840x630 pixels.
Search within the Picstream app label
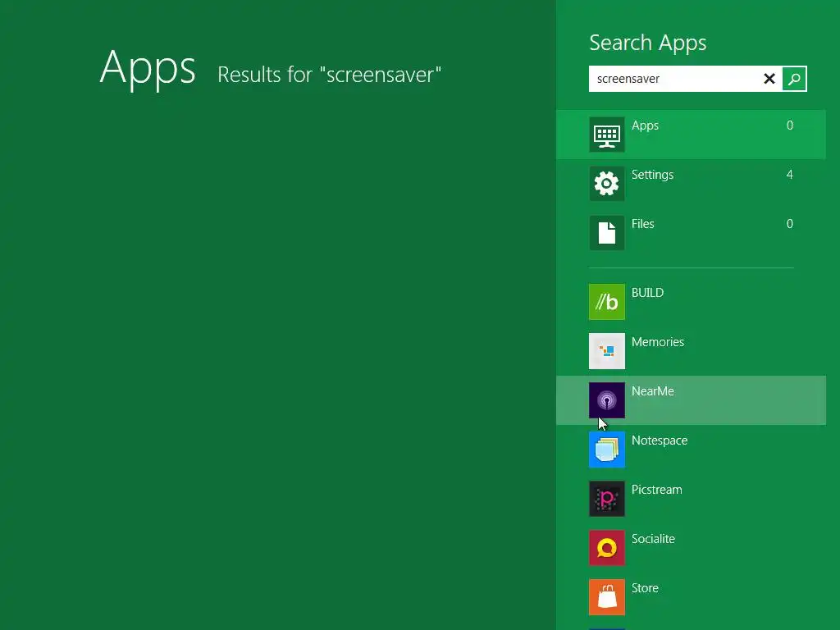pyautogui.click(x=657, y=490)
